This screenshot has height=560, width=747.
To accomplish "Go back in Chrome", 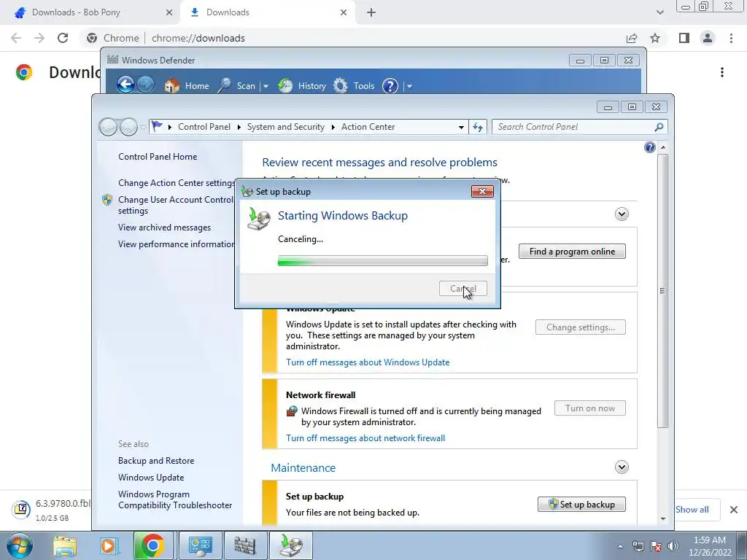I will click(x=16, y=38).
